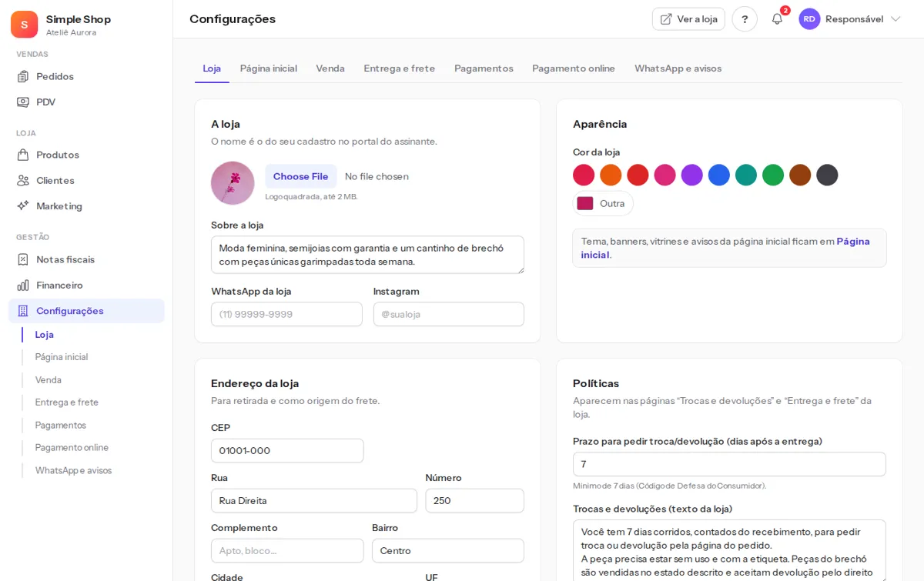
Task: Open Venda in the sidebar submenu
Action: 49,380
